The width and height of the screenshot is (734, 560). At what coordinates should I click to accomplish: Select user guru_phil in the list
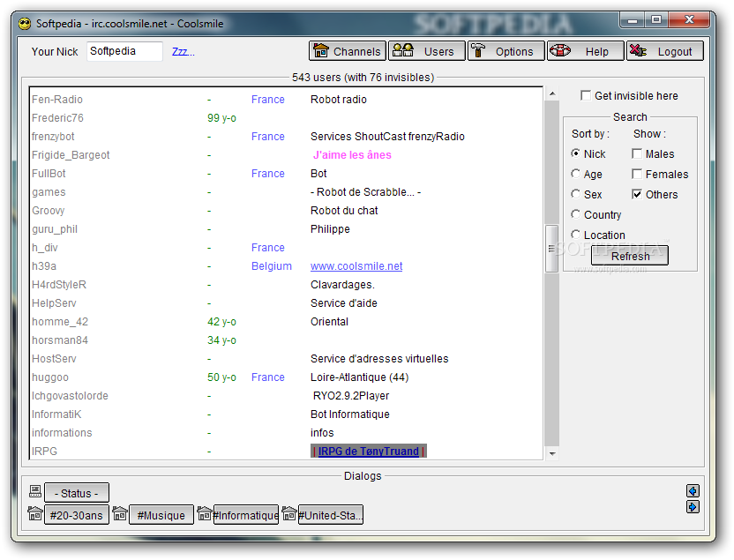[x=55, y=229]
